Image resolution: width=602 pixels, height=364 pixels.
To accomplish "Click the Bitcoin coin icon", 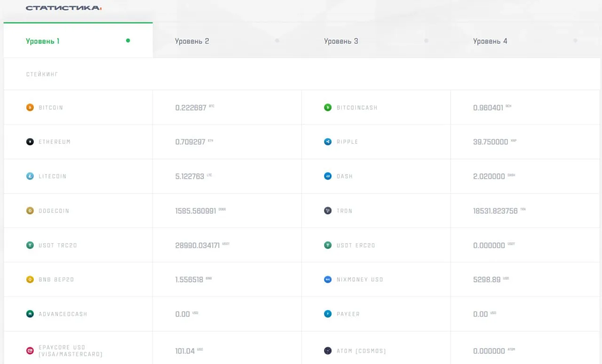I will coord(30,108).
